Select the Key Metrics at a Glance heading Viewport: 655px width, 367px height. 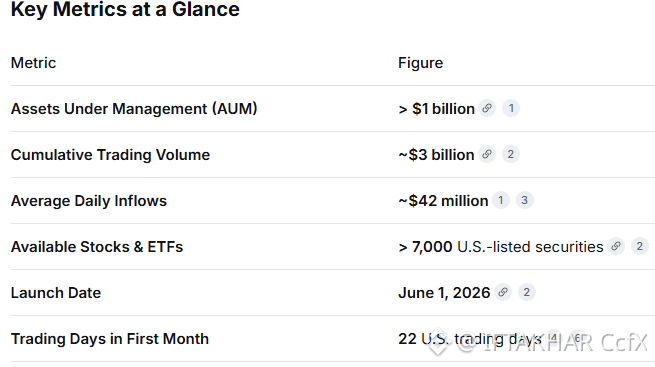tap(125, 9)
